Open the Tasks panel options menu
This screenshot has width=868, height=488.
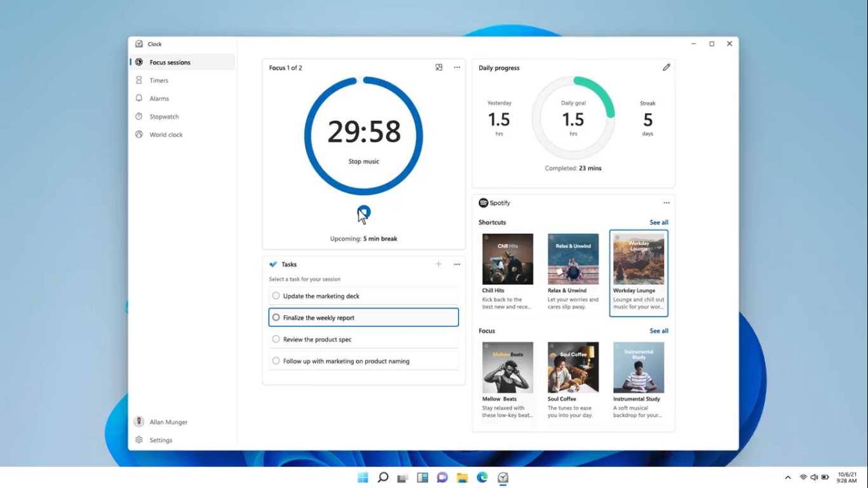pyautogui.click(x=457, y=264)
